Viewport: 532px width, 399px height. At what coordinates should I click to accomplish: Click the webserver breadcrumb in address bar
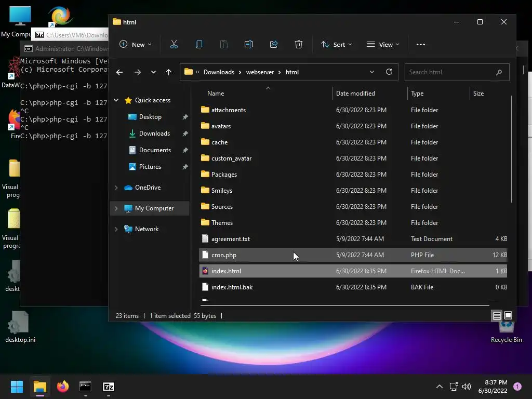[x=260, y=72]
